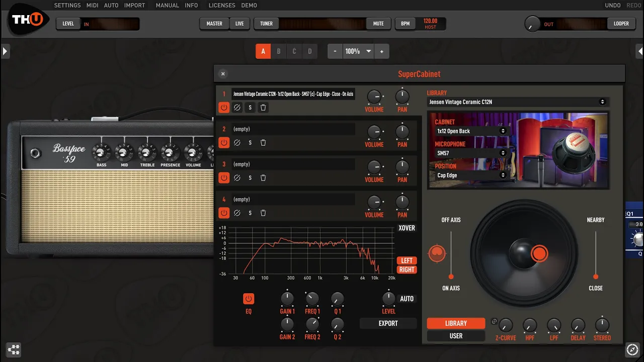Expand the right side panel arrow
The height and width of the screenshot is (362, 644).
click(639, 51)
